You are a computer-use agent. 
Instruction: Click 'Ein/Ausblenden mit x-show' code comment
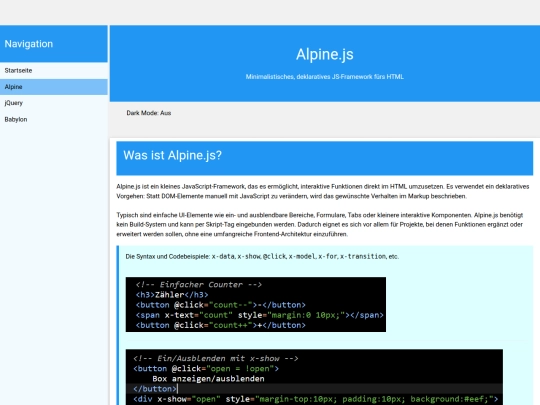(216, 359)
